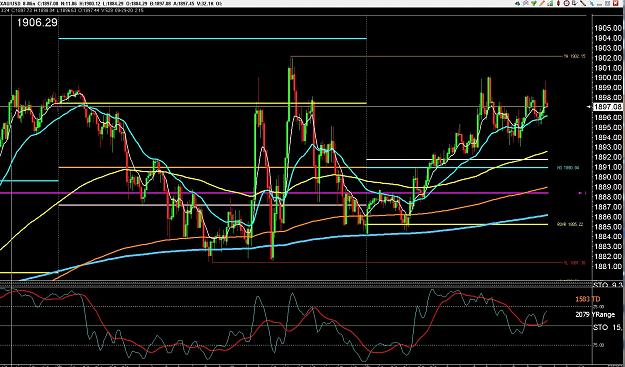
Task: Click the orange 1583 TD indicator label
Action: [x=588, y=299]
